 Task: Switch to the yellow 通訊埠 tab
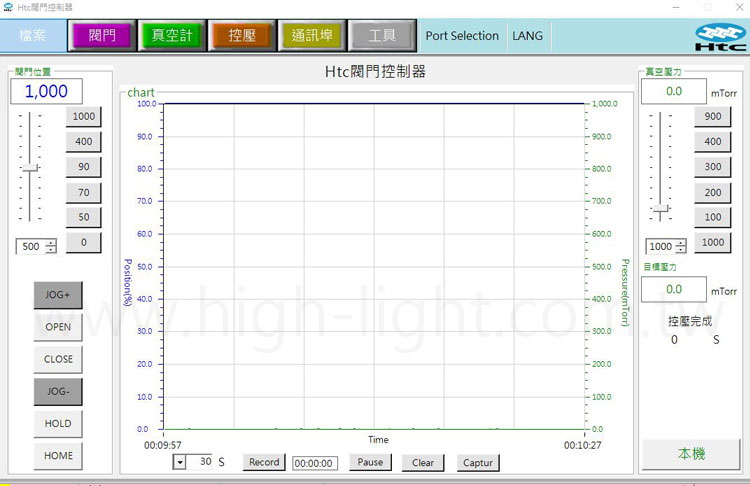(312, 35)
